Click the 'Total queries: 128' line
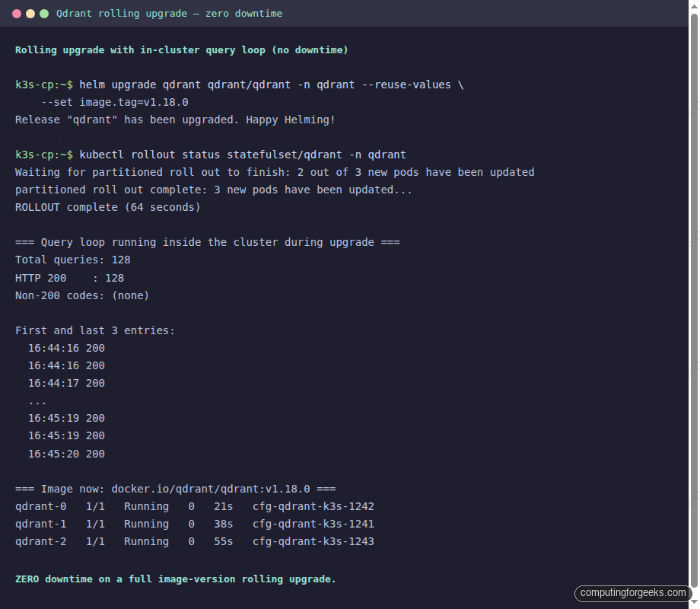700x609 pixels. 73,260
